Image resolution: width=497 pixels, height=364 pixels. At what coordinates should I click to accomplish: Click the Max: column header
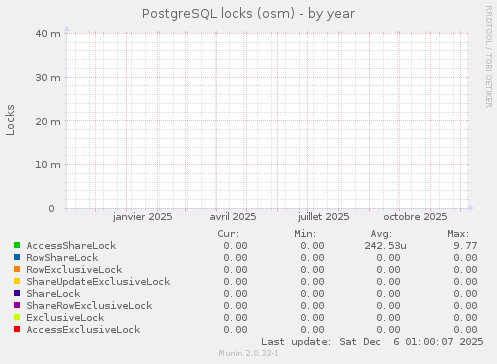tap(458, 234)
